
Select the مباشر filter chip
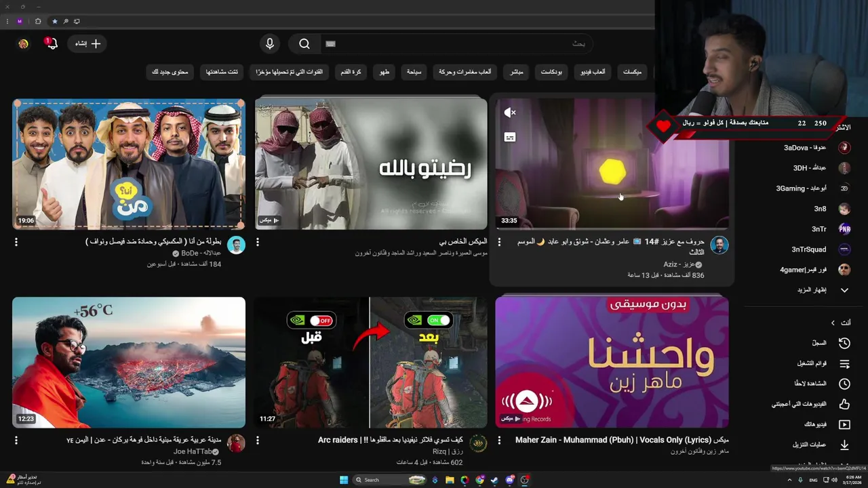517,72
